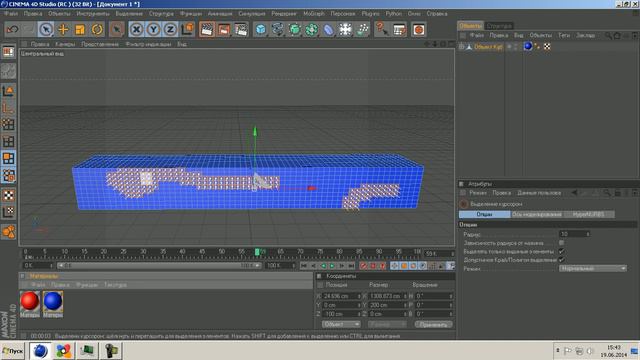
Task: Add a Cube primitive object
Action: (x=260, y=29)
